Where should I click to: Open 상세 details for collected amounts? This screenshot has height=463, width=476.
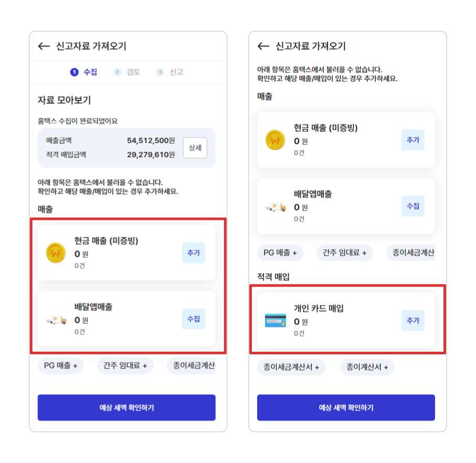point(195,148)
